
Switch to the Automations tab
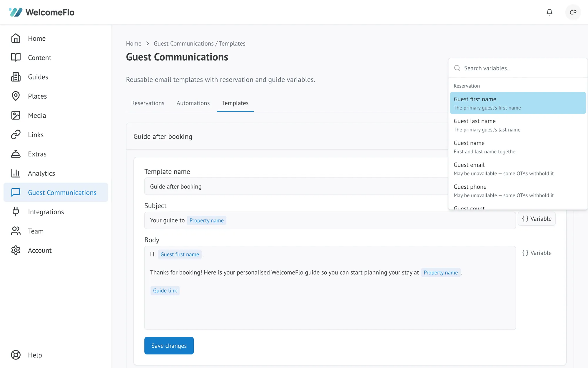coord(193,103)
